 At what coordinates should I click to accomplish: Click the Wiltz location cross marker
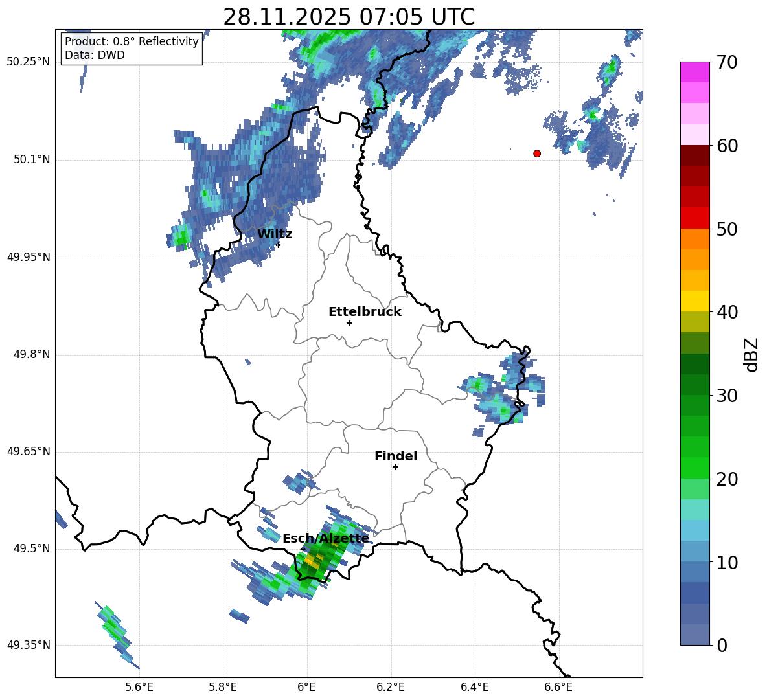pos(279,245)
